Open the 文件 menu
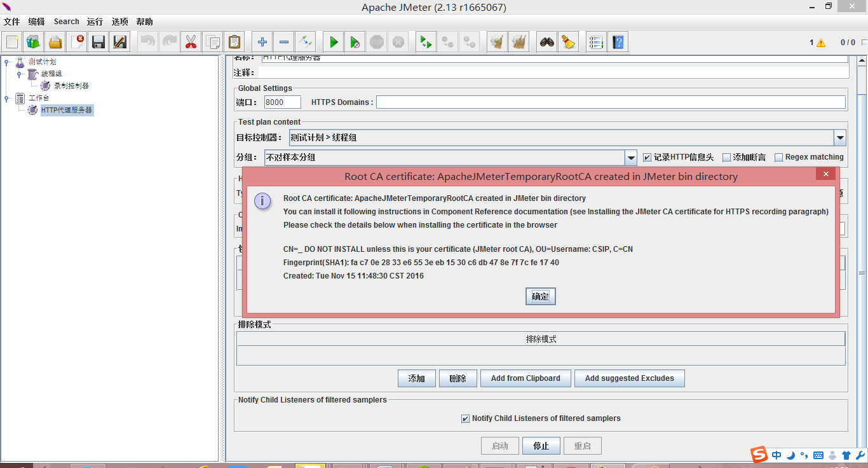 tap(12, 22)
